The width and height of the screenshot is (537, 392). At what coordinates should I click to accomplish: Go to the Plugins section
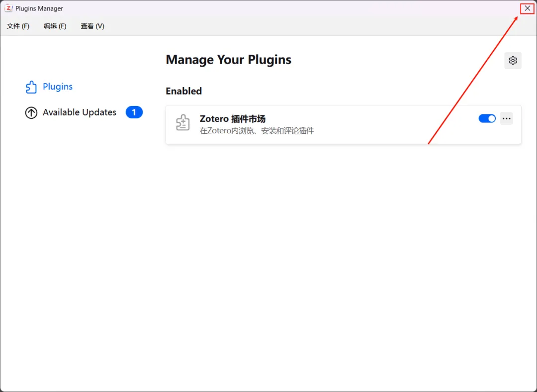49,87
